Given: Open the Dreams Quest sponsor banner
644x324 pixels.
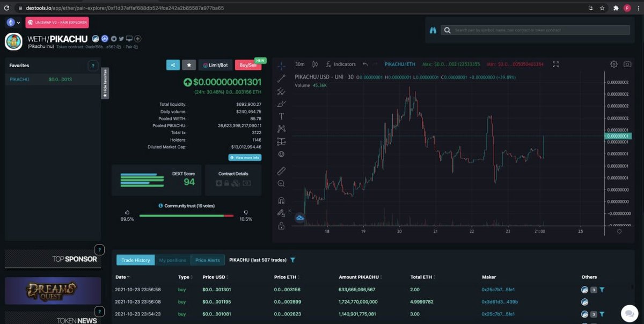Looking at the screenshot, I should 53,291.
